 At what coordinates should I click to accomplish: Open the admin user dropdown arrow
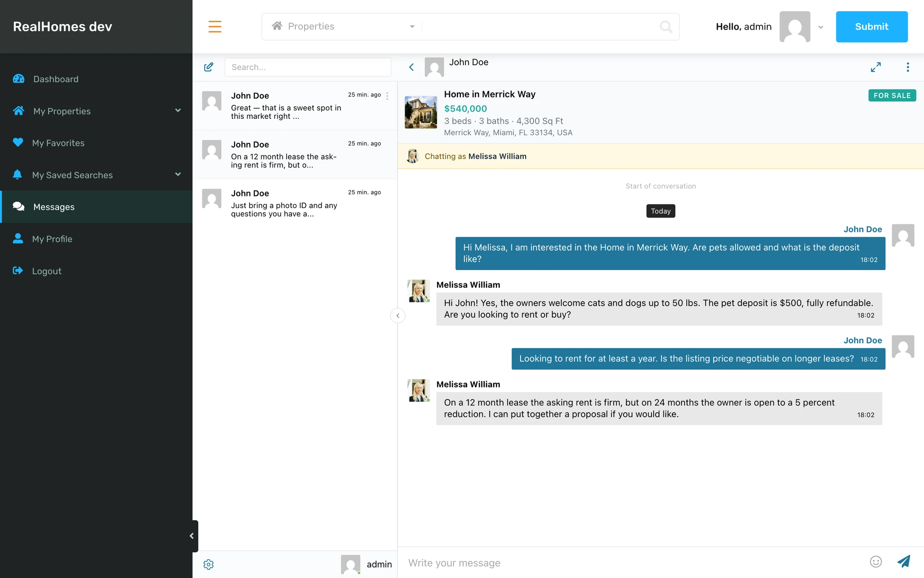(x=821, y=27)
